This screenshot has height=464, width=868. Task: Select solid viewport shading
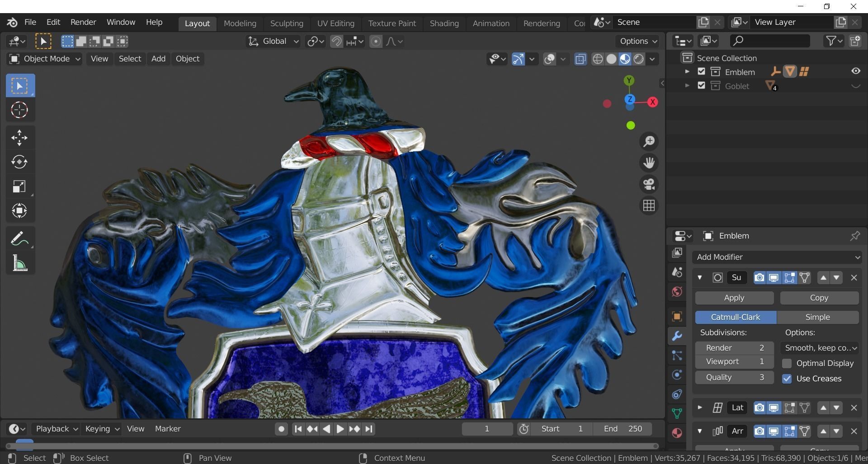(611, 59)
